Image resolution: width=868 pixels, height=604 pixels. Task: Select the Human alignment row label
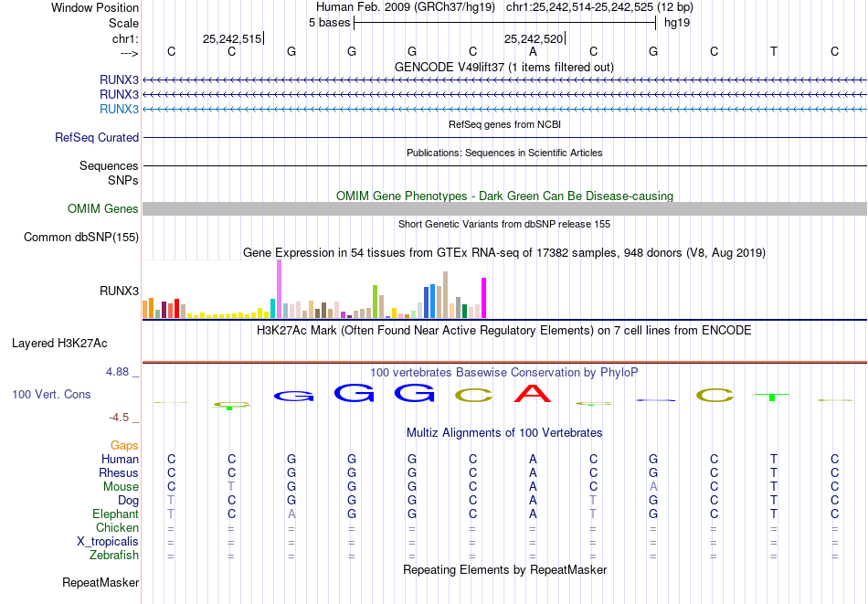[x=120, y=459]
